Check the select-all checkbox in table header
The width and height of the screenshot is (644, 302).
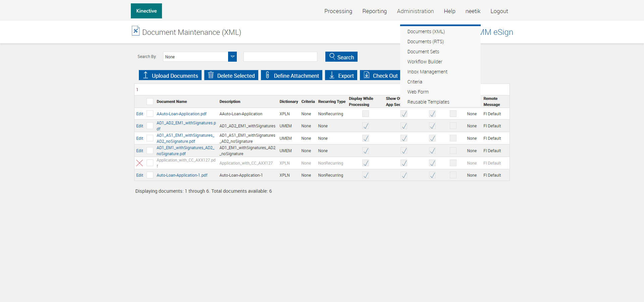point(150,102)
